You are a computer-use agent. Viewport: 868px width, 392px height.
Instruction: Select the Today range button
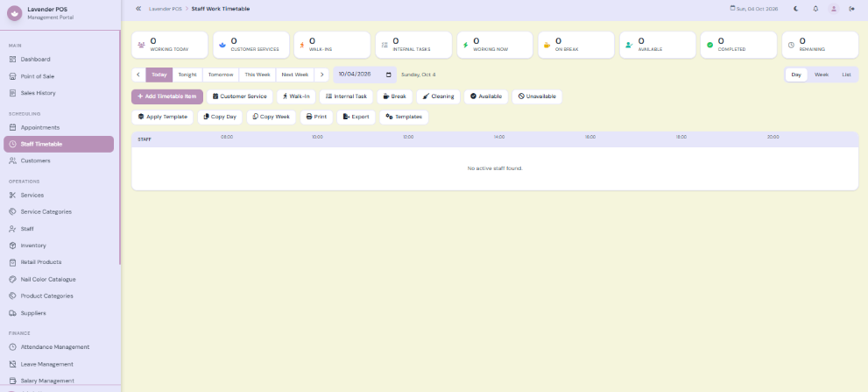pyautogui.click(x=159, y=75)
